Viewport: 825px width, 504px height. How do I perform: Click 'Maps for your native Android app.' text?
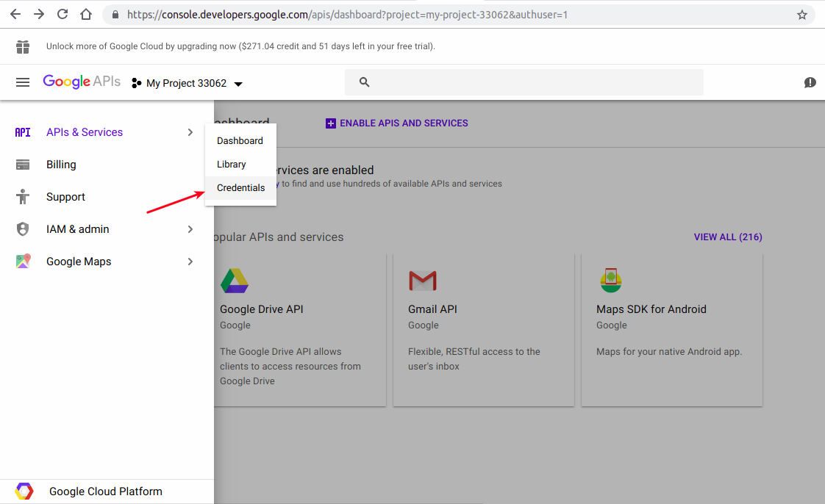[x=669, y=352]
